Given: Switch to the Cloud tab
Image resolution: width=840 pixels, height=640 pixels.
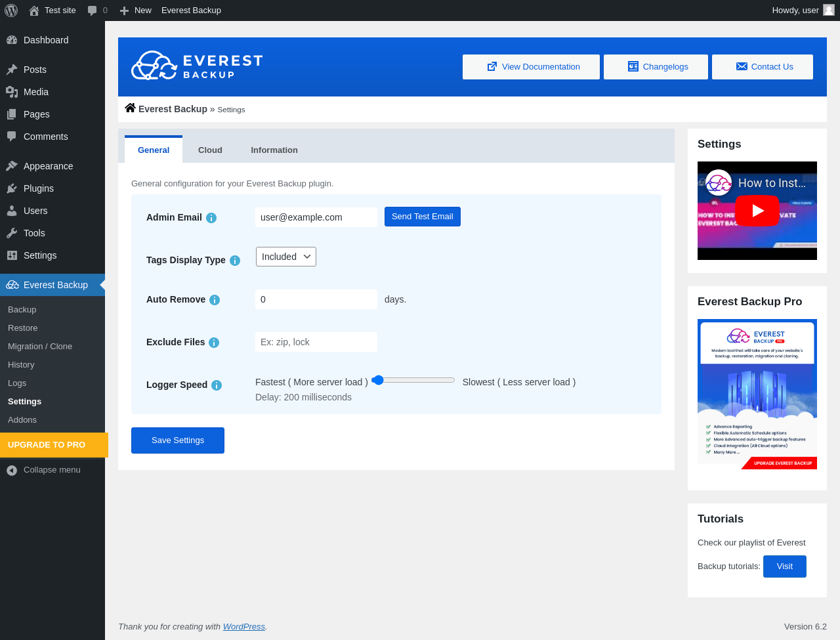Looking at the screenshot, I should click(210, 150).
